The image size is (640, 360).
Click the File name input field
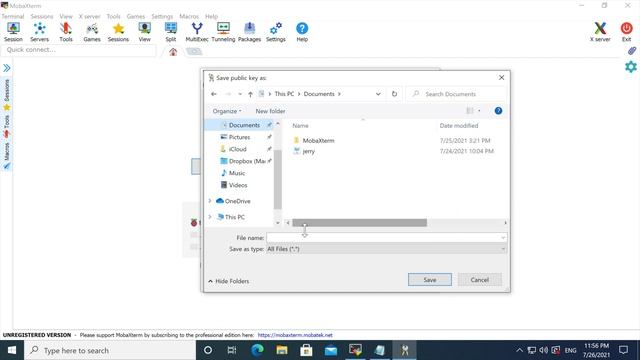(x=383, y=238)
